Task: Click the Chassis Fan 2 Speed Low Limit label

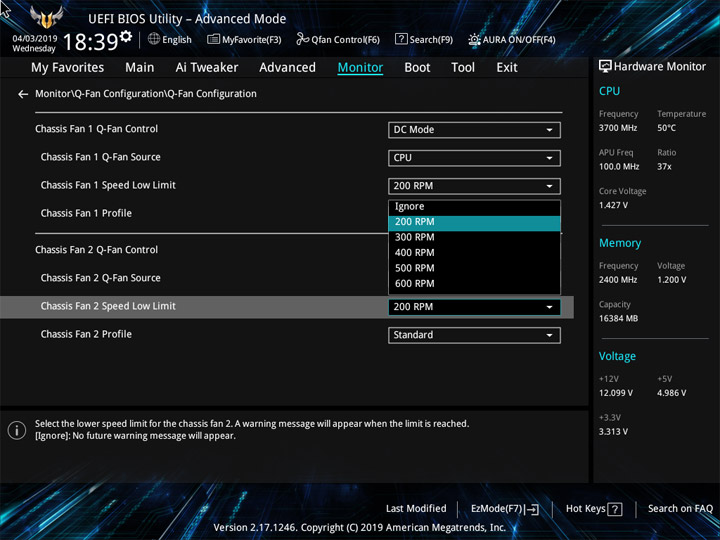Action: tap(108, 306)
